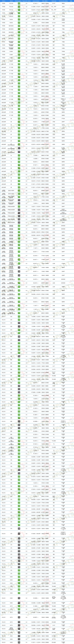Select the Nadwozie column header
The width and height of the screenshot is (74, 644).
54,1
